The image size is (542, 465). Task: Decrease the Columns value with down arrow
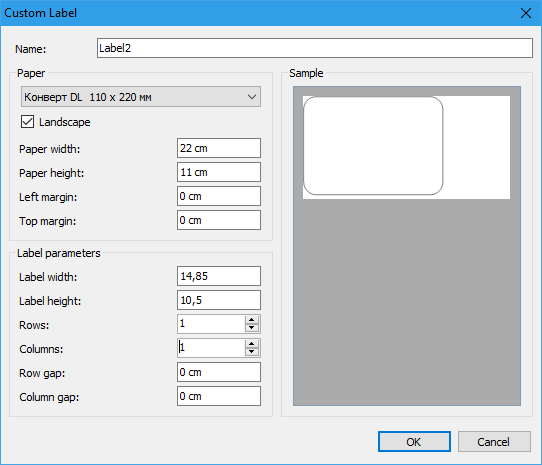tap(252, 352)
